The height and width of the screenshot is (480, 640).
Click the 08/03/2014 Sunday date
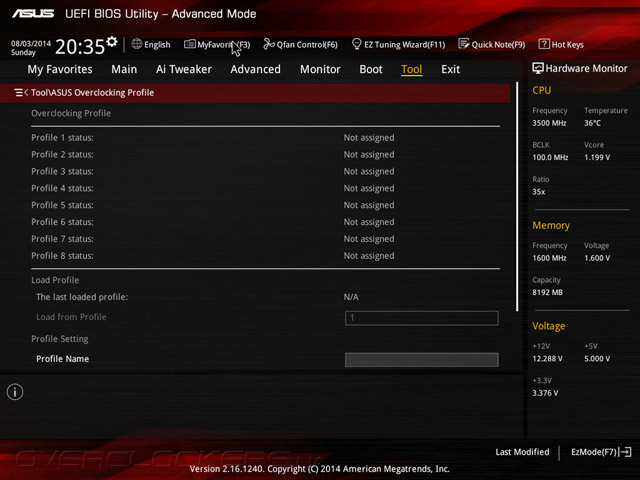coord(31,48)
